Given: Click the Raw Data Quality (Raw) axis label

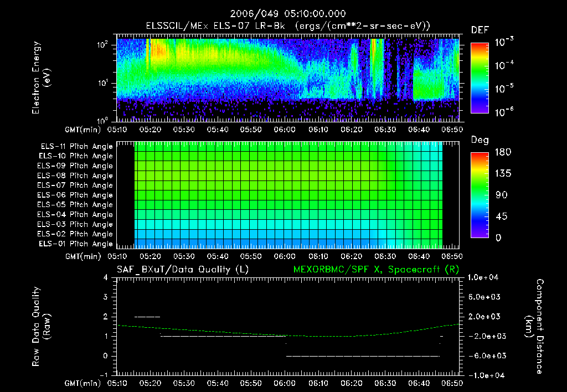Looking at the screenshot, I should (x=41, y=326).
